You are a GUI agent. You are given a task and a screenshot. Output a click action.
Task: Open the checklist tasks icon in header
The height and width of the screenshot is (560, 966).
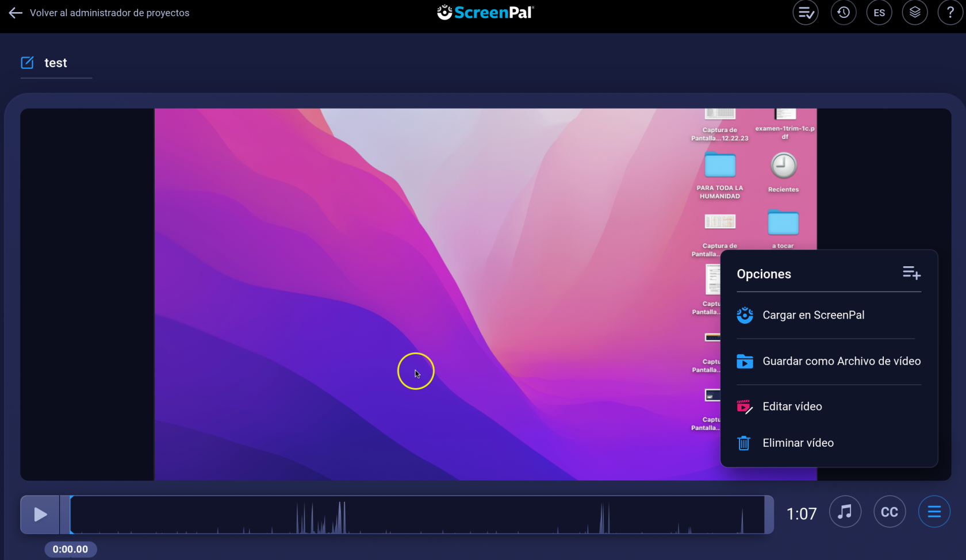[x=806, y=13]
